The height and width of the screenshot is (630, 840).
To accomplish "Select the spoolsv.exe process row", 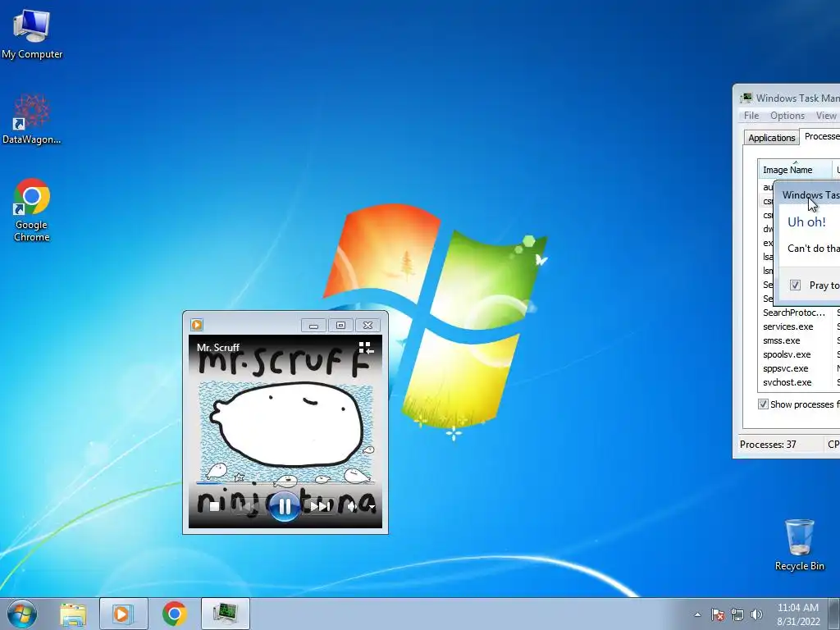I will click(799, 354).
